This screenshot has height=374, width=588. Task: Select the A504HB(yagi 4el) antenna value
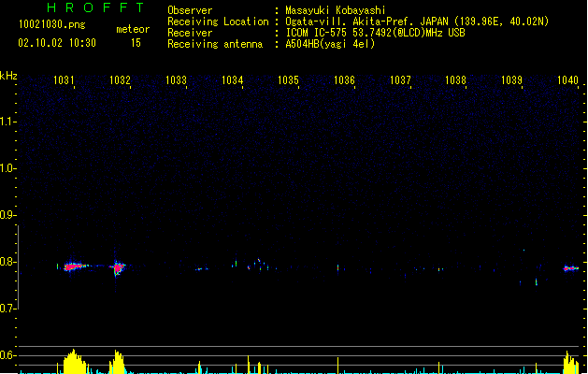pyautogui.click(x=330, y=44)
